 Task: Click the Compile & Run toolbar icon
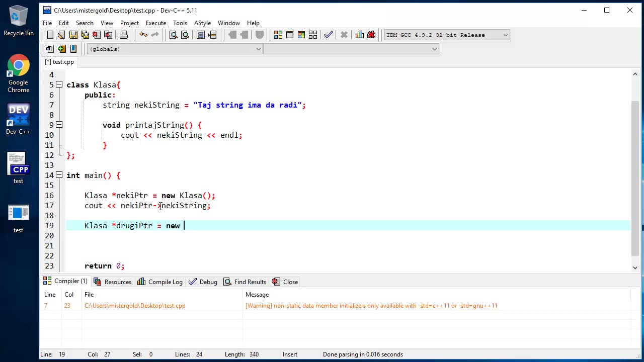301,35
